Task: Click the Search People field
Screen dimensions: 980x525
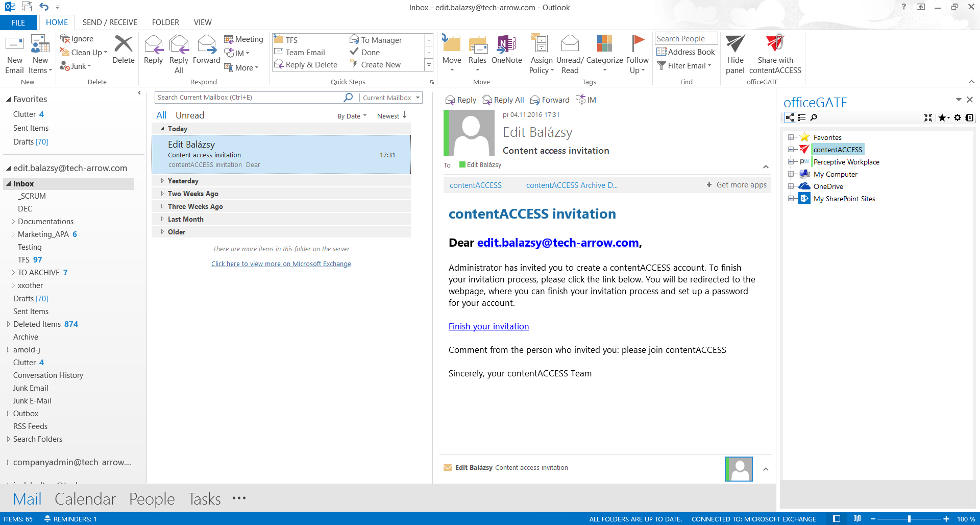Action: [x=686, y=39]
